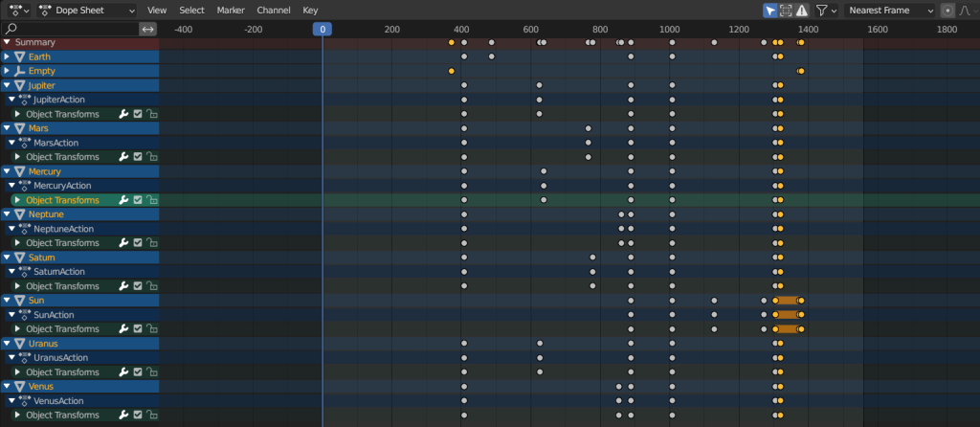980x427 pixels.
Task: Uncheck mute checkbox on Mercury Object Transforms
Action: tap(138, 200)
